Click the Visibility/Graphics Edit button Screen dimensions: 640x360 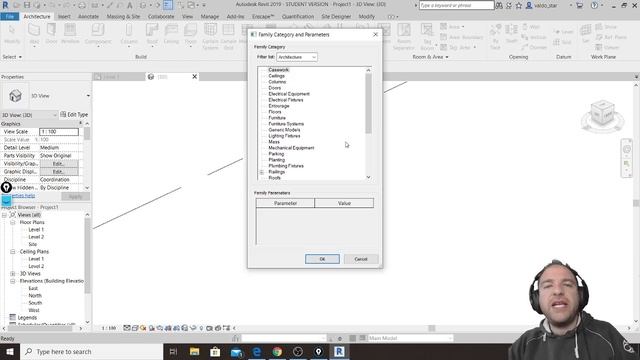point(59,164)
